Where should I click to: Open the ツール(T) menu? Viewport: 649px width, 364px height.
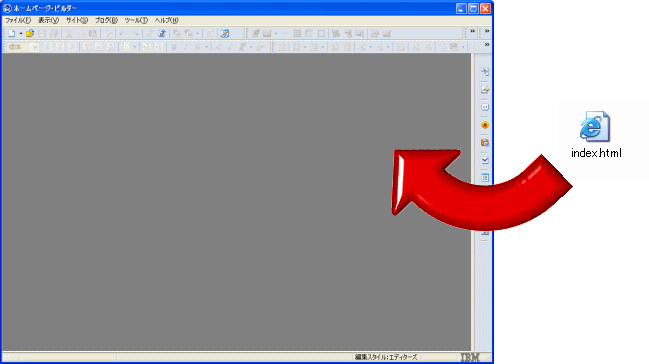coord(136,20)
